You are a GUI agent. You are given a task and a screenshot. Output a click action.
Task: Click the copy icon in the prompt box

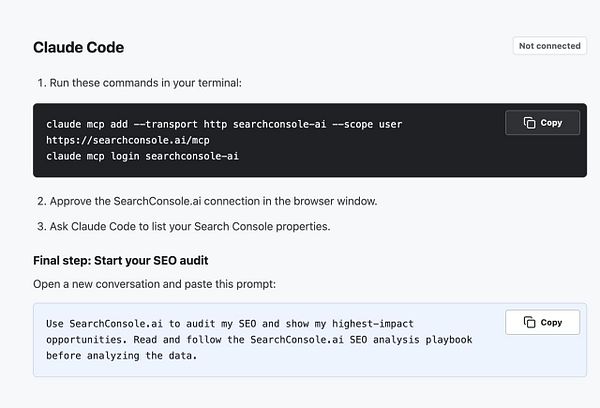pos(530,322)
